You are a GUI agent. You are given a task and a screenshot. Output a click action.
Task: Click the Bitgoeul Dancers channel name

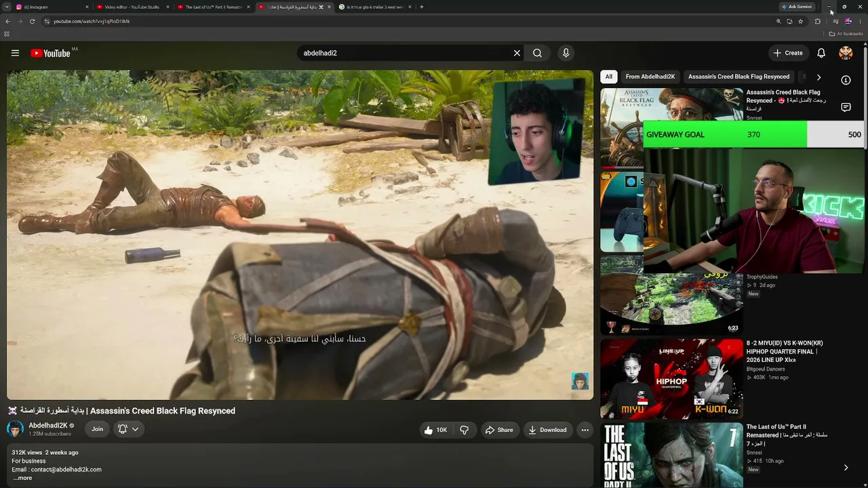coord(766,369)
